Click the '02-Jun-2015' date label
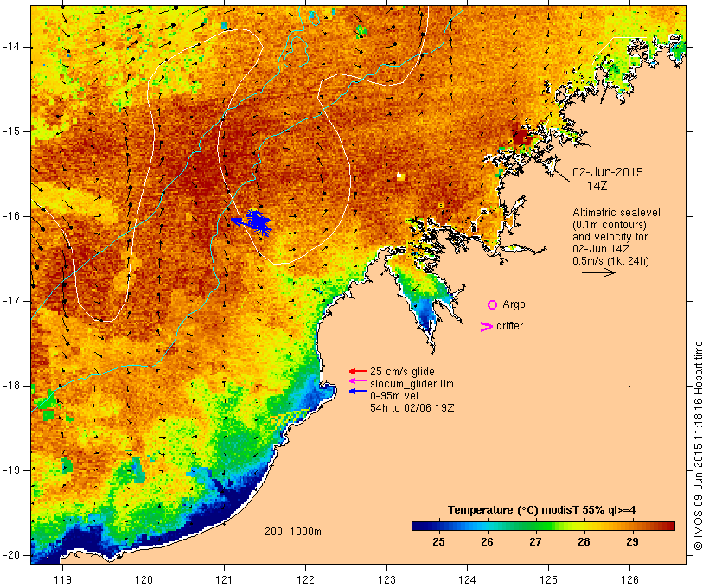The width and height of the screenshot is (709, 588). 608,172
